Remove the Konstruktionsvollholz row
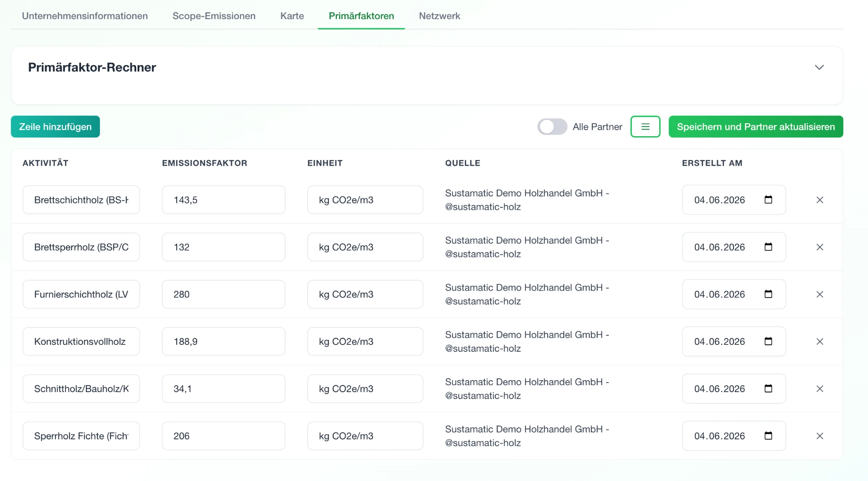This screenshot has width=868, height=481. click(819, 342)
